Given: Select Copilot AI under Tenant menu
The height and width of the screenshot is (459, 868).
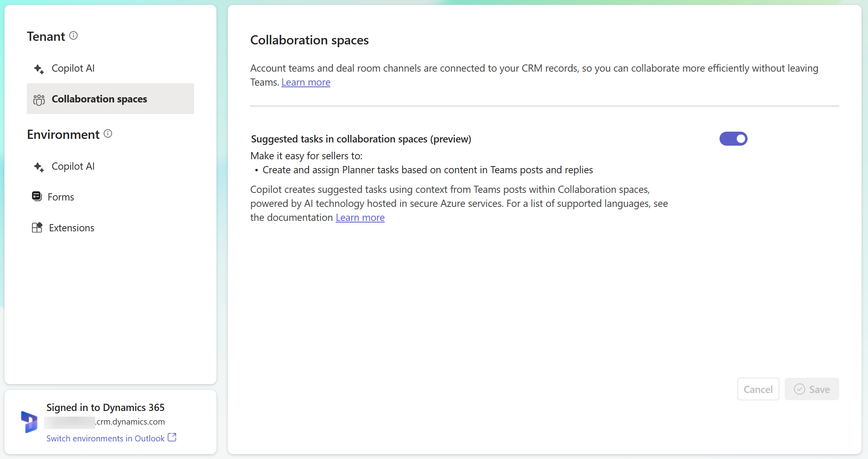Looking at the screenshot, I should click(73, 68).
